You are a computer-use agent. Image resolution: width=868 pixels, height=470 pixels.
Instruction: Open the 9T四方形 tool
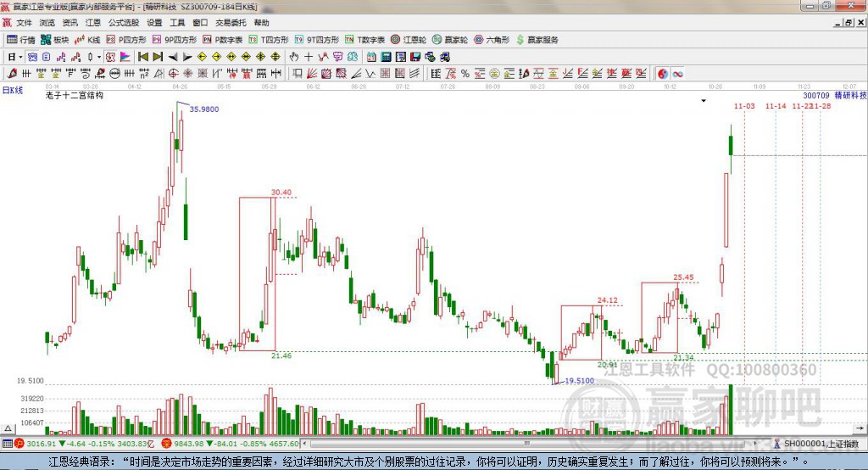(x=316, y=39)
